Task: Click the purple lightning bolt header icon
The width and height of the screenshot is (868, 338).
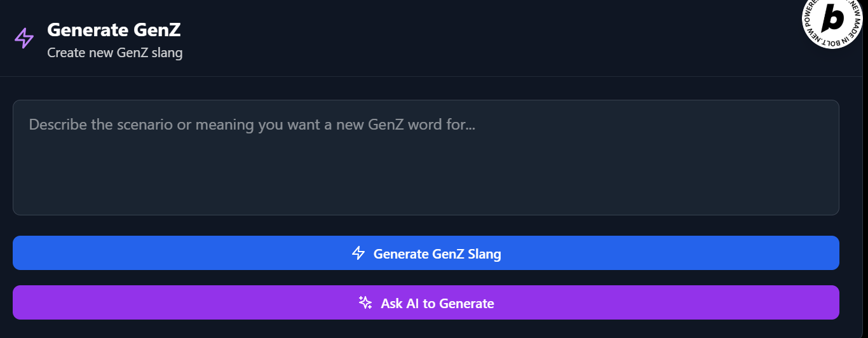Action: click(24, 38)
